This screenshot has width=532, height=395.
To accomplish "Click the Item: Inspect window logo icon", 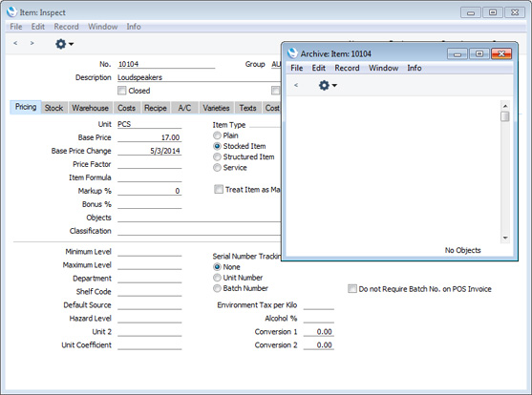I will [11, 11].
